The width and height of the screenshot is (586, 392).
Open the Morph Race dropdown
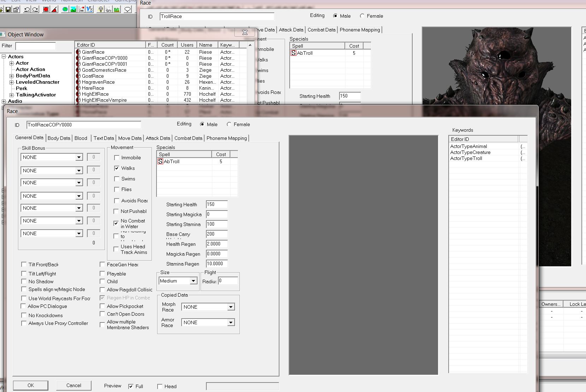(x=231, y=307)
